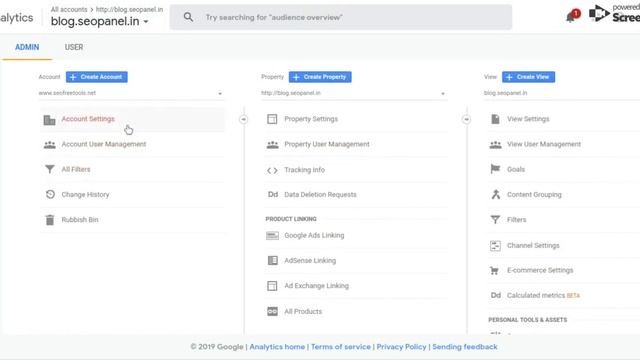Open Goals text
Image resolution: width=640 pixels, height=360 pixels.
516,169
